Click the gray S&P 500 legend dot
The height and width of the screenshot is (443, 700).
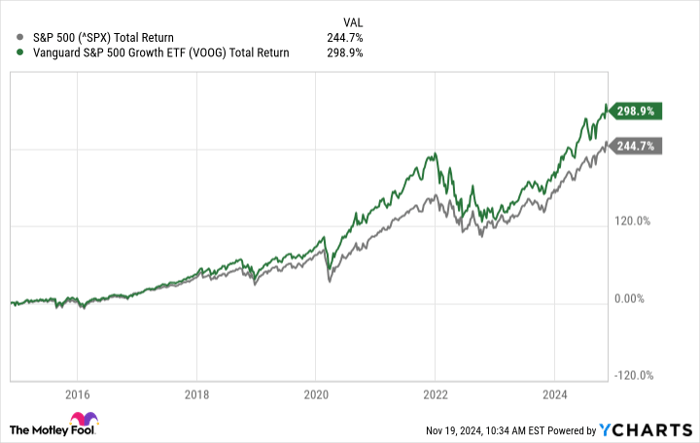(x=10, y=37)
